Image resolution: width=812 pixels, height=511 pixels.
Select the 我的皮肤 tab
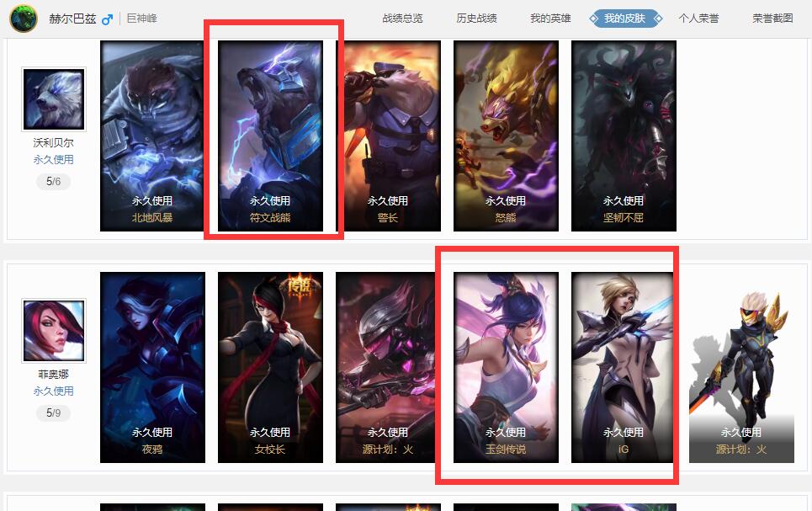625,19
